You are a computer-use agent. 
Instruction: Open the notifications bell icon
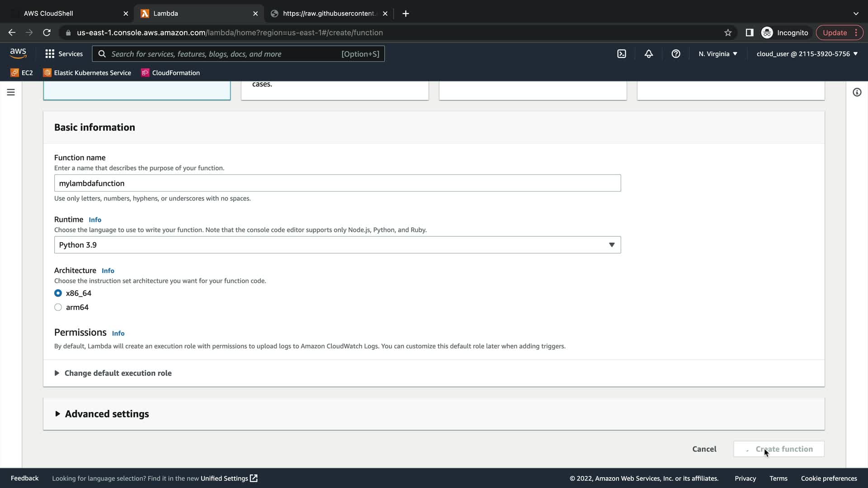click(649, 54)
